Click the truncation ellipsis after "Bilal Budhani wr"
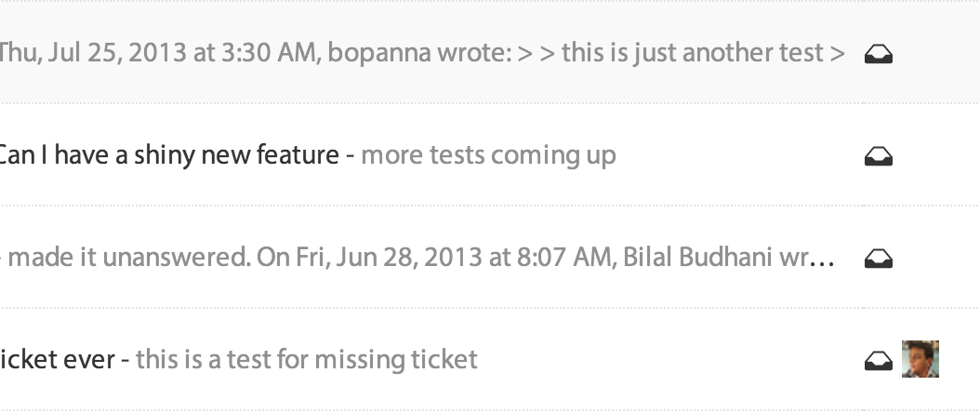980x413 pixels. pyautogui.click(x=823, y=259)
